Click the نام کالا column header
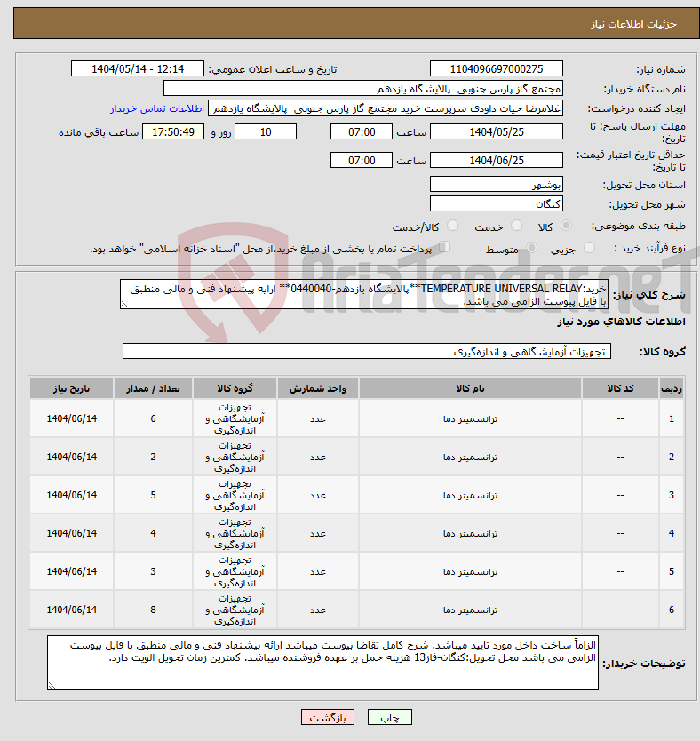 pos(470,388)
